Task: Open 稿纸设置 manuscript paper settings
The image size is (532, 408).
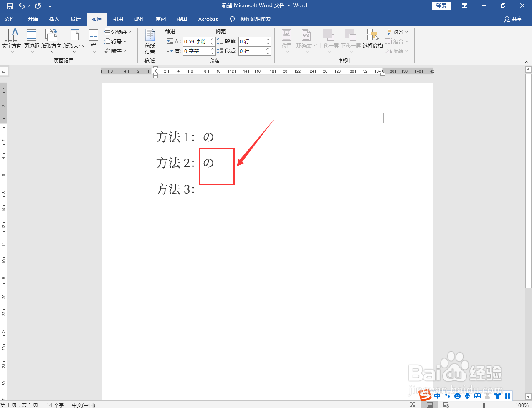Action: [x=150, y=42]
